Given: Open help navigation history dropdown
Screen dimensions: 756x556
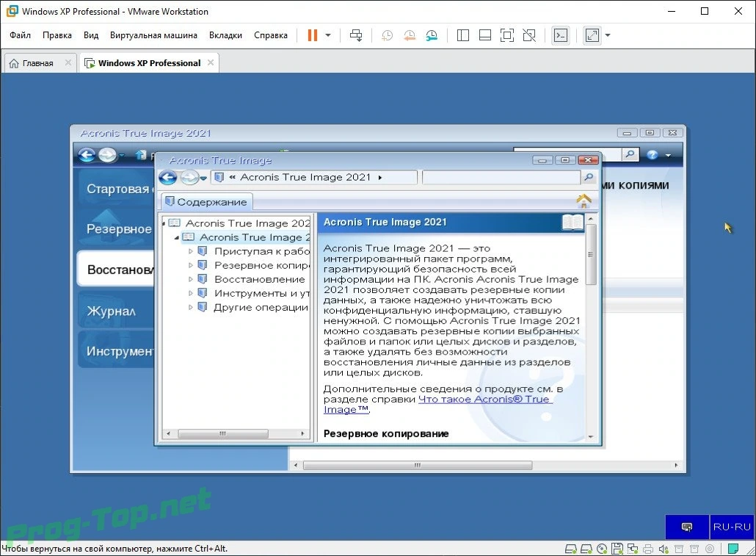Looking at the screenshot, I should tap(203, 178).
